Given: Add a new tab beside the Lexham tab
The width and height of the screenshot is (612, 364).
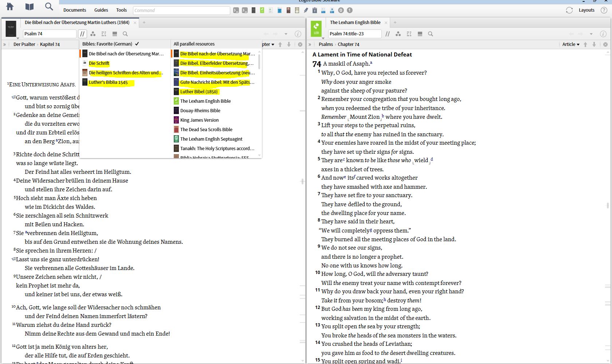Looking at the screenshot, I should (x=395, y=23).
